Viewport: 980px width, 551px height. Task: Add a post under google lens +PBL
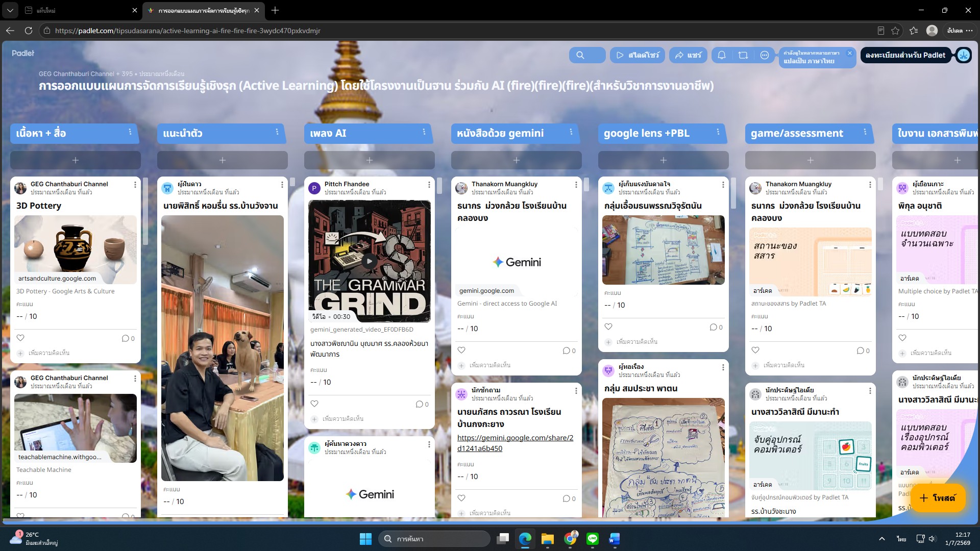[x=664, y=160]
